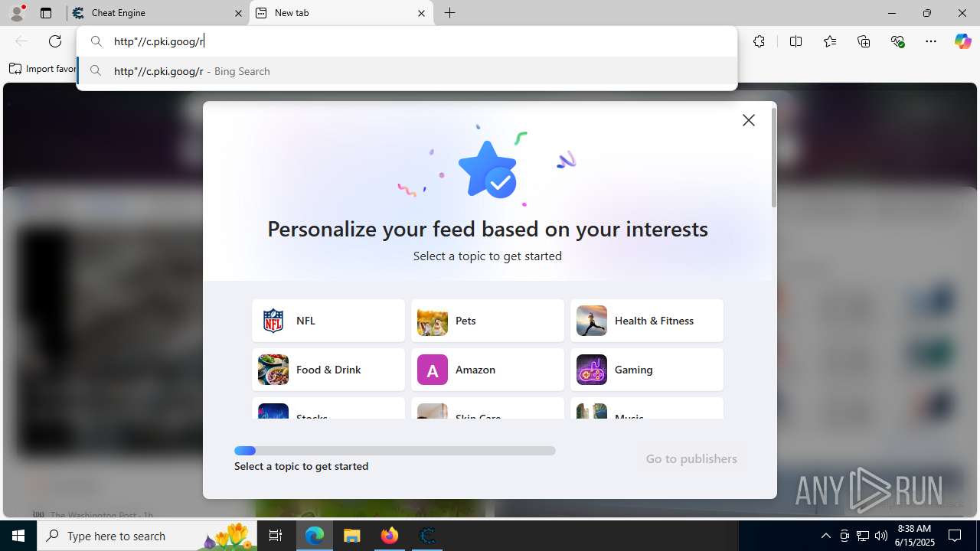Select the Amazon topic card
The width and height of the screenshot is (980, 551).
coord(488,370)
